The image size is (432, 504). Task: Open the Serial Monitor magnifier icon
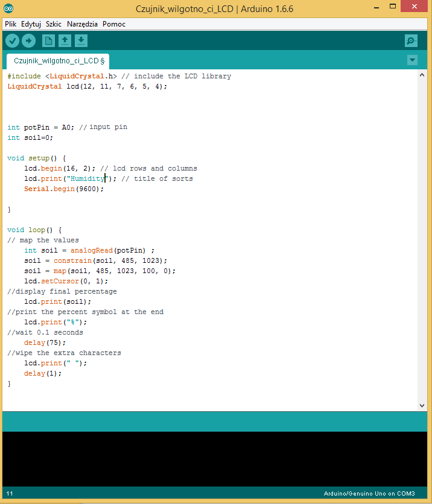(411, 41)
